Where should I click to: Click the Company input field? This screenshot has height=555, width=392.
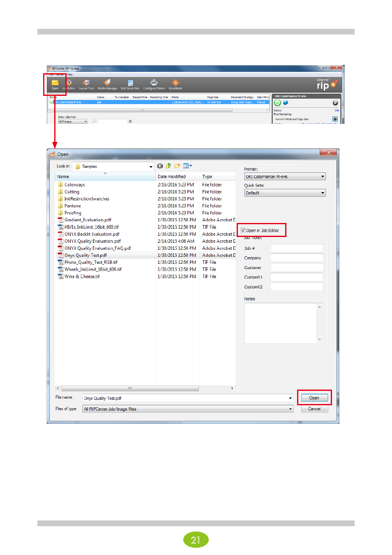click(297, 258)
